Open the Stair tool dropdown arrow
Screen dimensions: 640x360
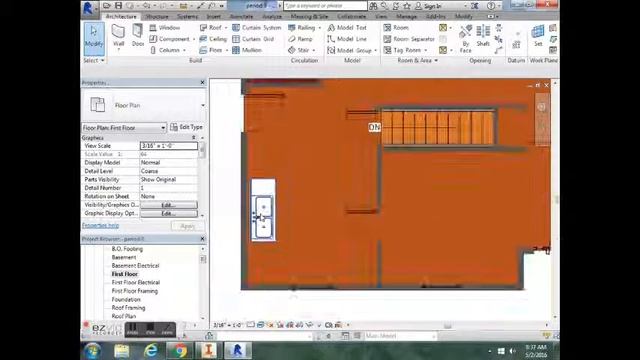[x=313, y=50]
